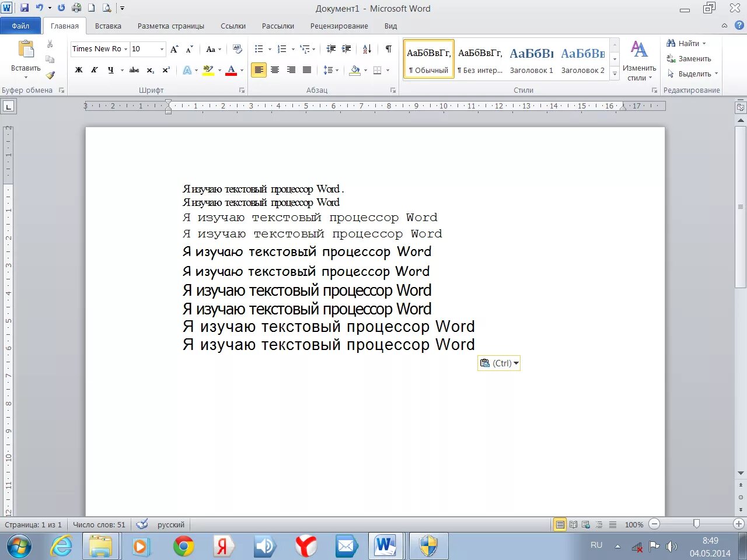Click the Copy icon in clipboard group
Image resolution: width=747 pixels, height=560 pixels.
coord(50,60)
